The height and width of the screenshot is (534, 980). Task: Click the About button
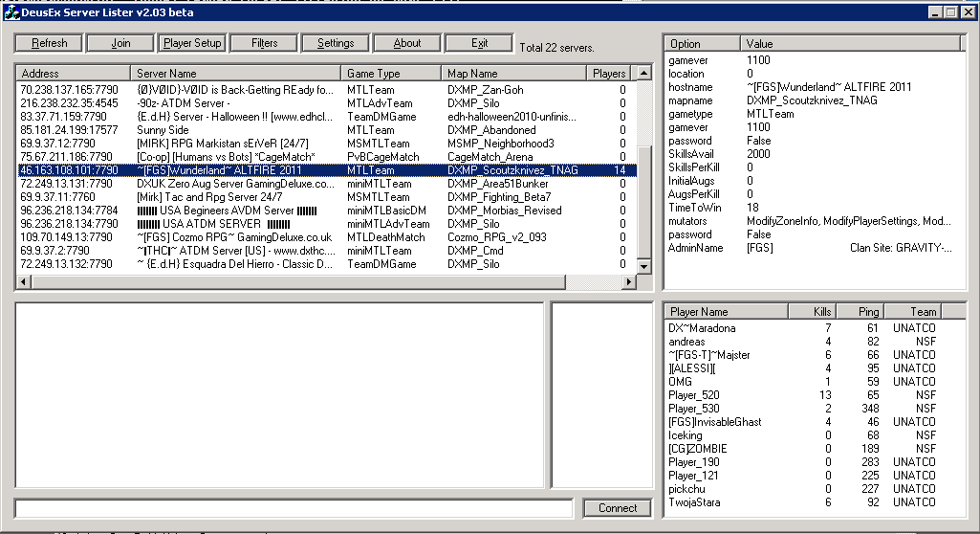[407, 43]
